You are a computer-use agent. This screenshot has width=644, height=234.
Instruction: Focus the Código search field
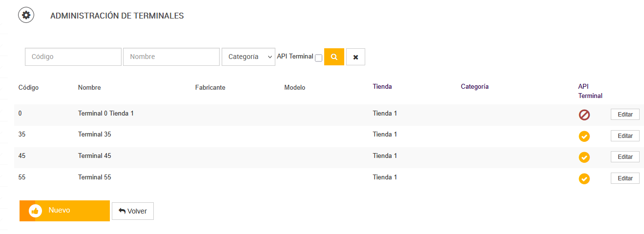tap(73, 57)
